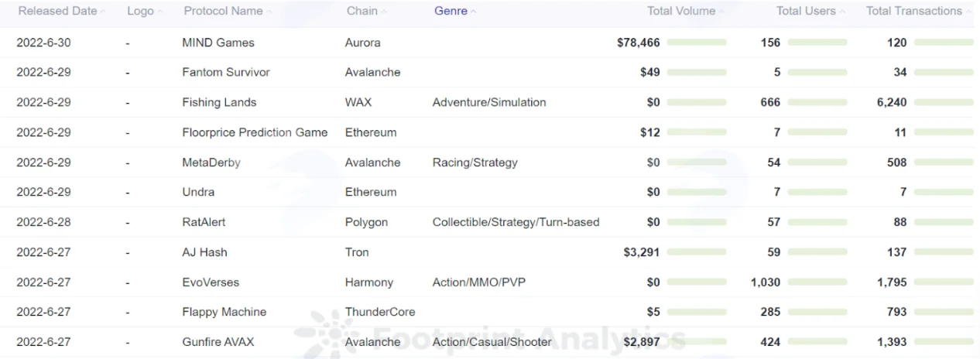
Task: Sort by Protocol Name column arrow
Action: tap(269, 12)
